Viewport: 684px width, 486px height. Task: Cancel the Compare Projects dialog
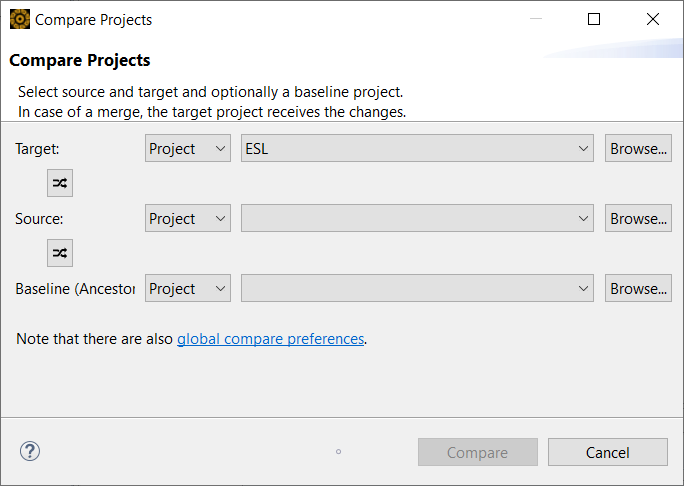tap(607, 453)
